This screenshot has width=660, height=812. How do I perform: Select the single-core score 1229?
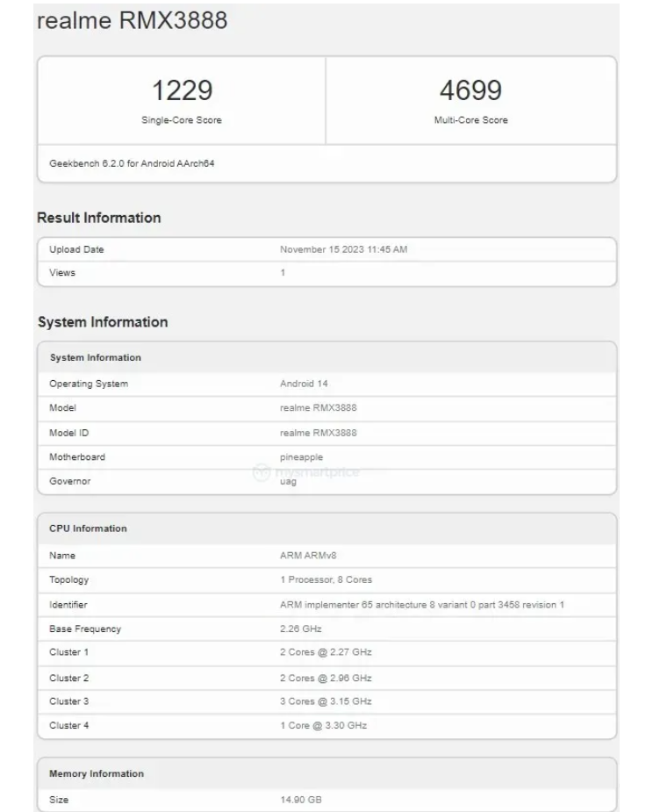(x=183, y=90)
